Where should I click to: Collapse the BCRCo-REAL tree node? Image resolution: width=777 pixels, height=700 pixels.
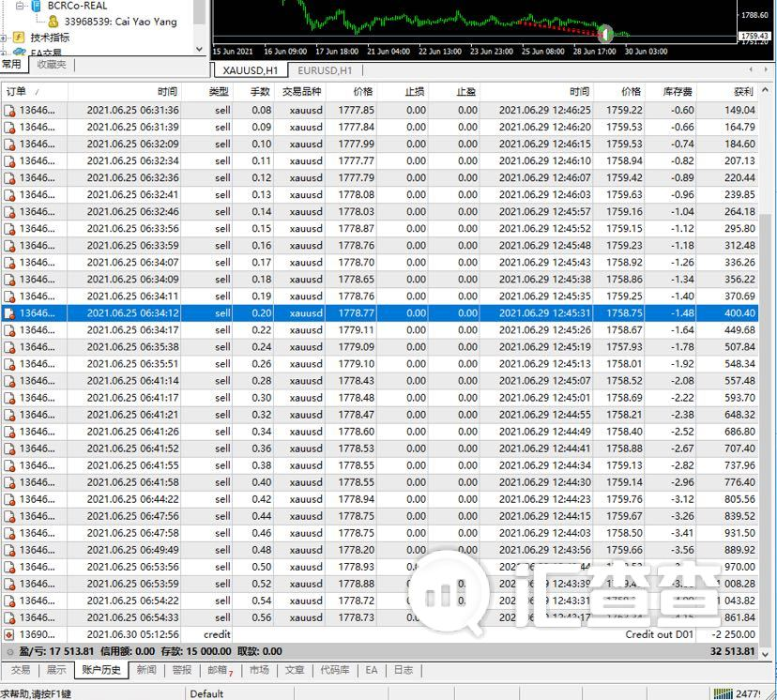tap(20, 6)
